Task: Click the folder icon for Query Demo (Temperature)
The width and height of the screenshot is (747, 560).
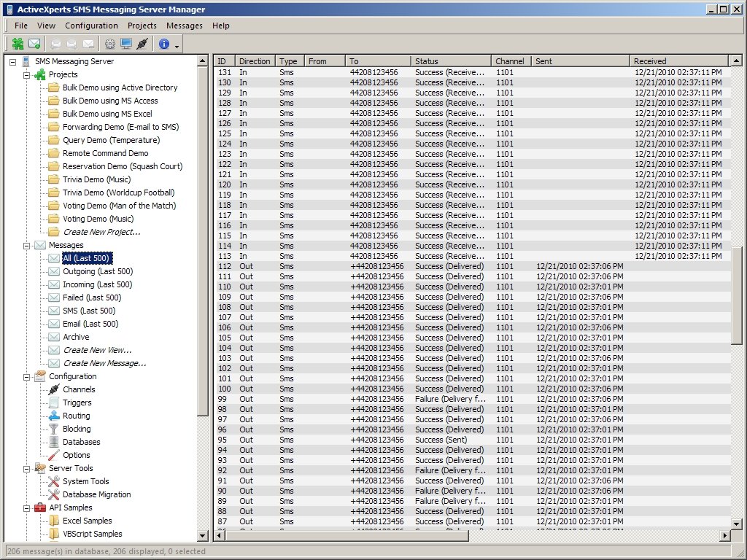Action: [54, 140]
